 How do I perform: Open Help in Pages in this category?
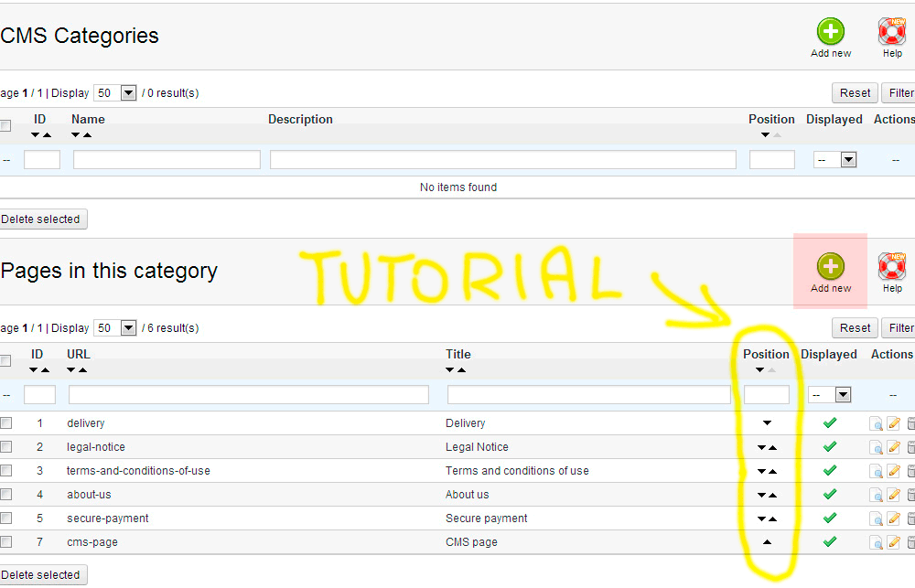tap(891, 273)
